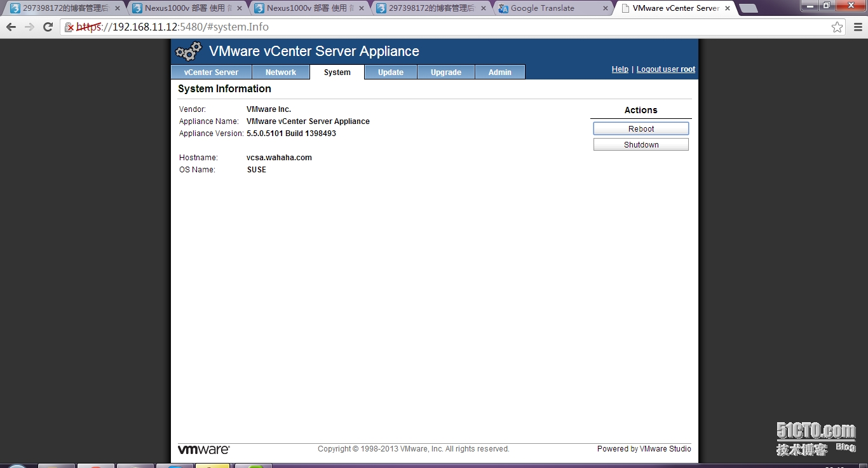
Task: Click the gears logo beside appliance title
Action: pos(189,52)
